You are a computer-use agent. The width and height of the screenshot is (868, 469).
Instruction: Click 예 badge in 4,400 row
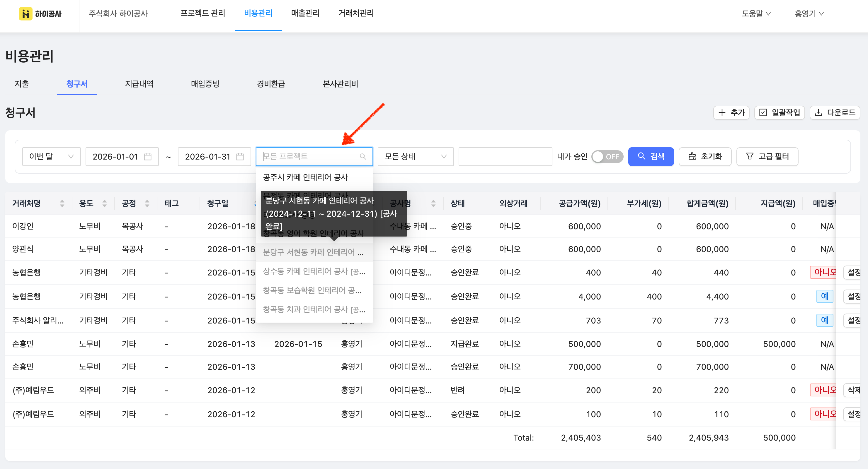tap(824, 296)
